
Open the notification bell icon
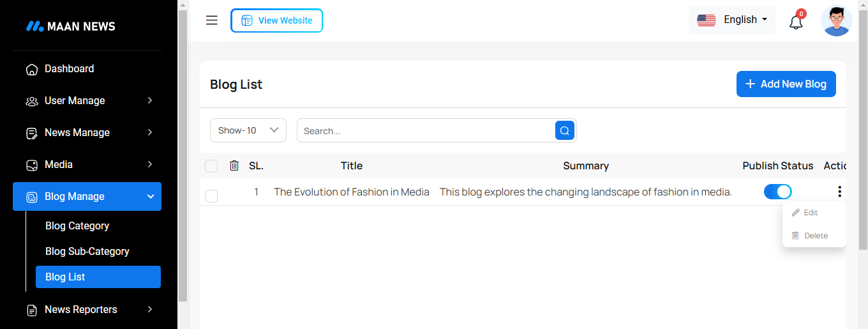tap(796, 22)
